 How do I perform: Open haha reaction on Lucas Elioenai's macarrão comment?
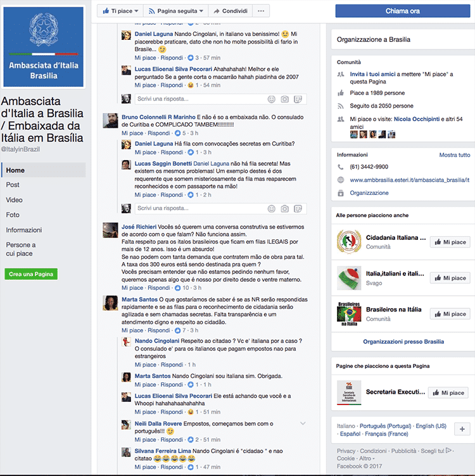point(193,85)
